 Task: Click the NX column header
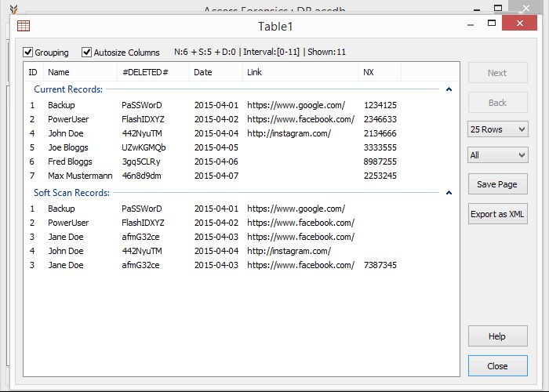[380, 72]
